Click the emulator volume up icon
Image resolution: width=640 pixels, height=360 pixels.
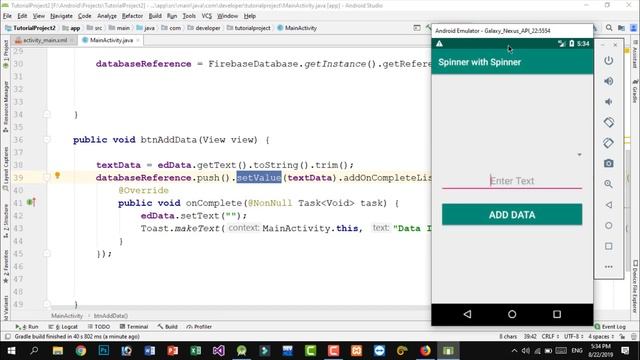click(x=609, y=81)
